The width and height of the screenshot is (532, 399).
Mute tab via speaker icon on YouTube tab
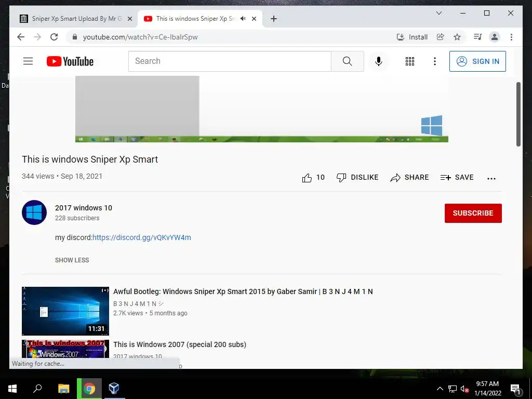point(243,19)
